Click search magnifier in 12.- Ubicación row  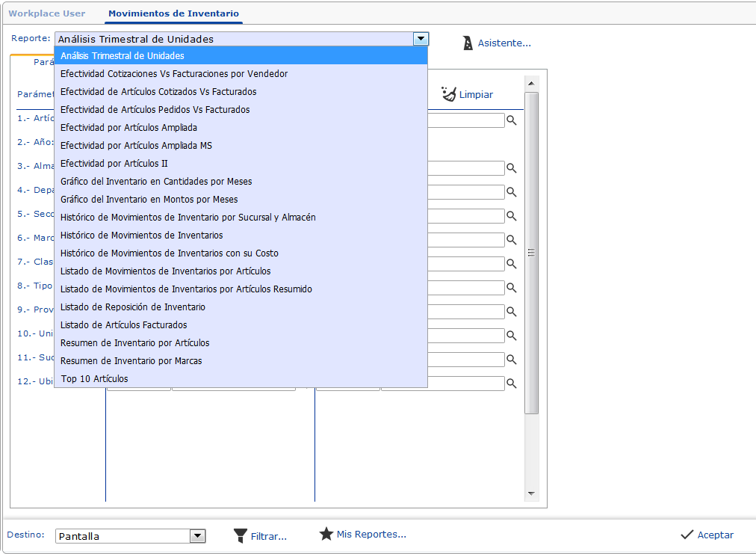pos(512,384)
